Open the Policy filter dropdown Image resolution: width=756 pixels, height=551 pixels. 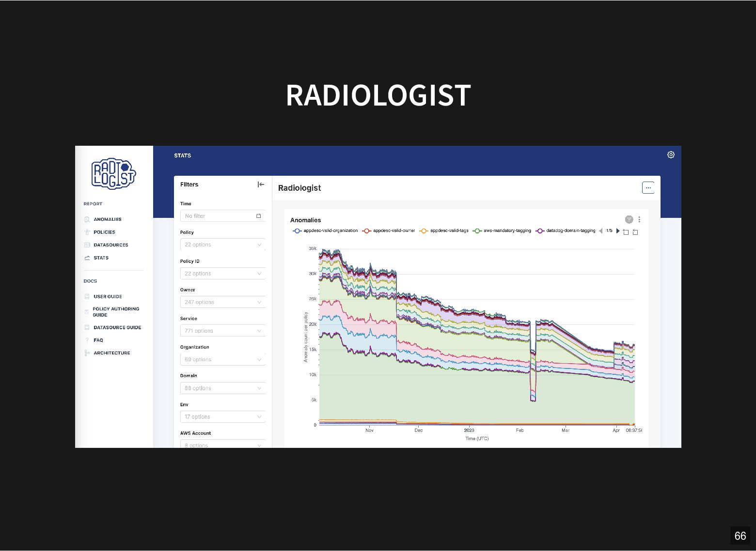coord(223,245)
